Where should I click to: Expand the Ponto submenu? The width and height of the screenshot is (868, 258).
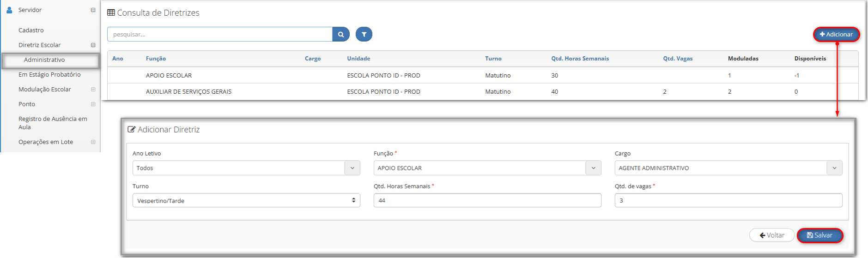pyautogui.click(x=93, y=104)
